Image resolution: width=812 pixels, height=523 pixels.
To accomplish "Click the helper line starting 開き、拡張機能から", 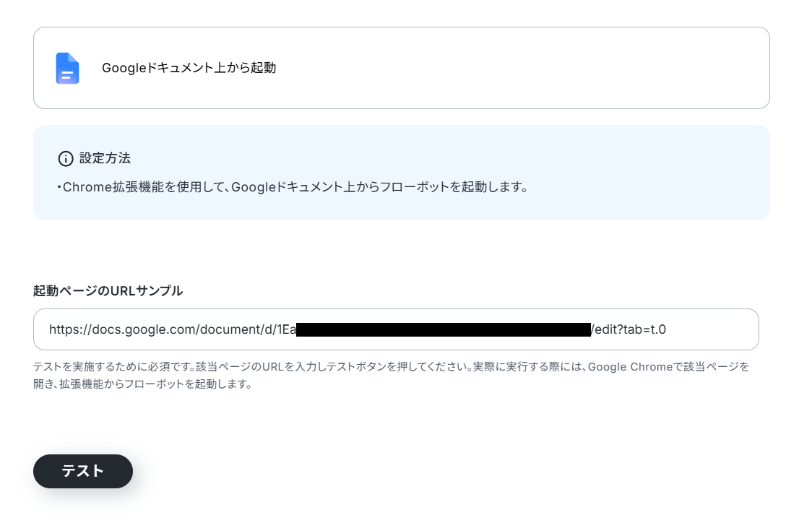I will (142, 384).
